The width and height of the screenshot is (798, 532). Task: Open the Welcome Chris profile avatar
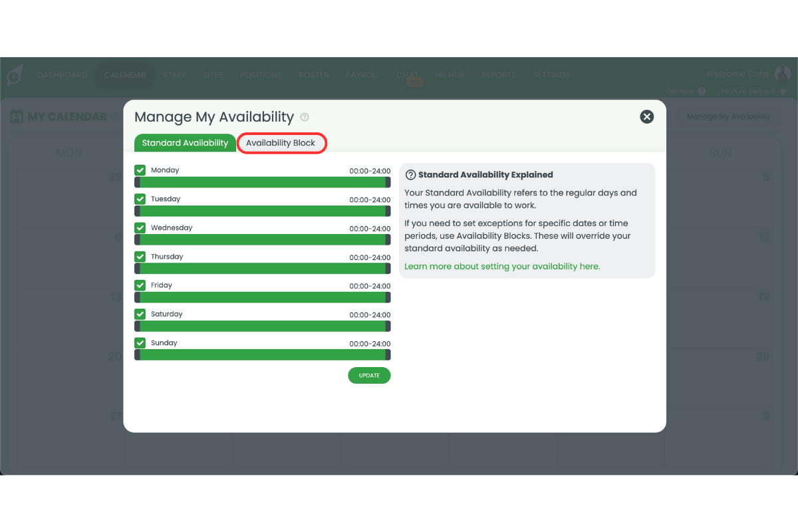coord(783,73)
